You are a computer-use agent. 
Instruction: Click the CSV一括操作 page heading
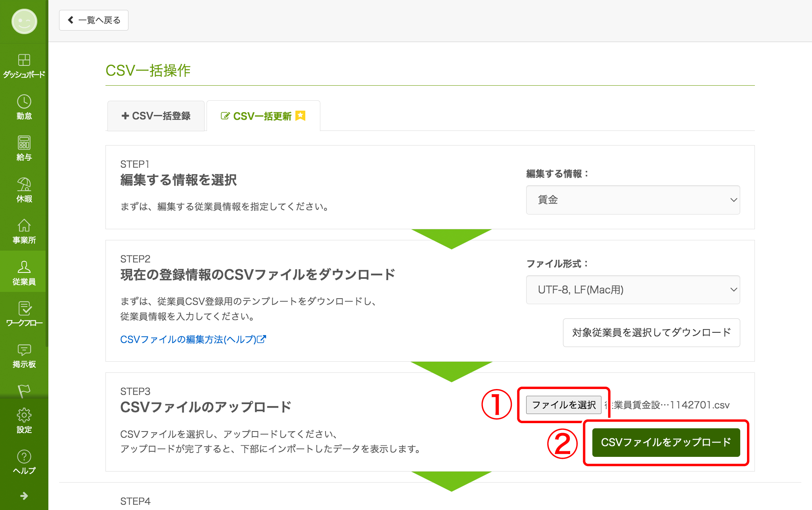click(x=148, y=71)
